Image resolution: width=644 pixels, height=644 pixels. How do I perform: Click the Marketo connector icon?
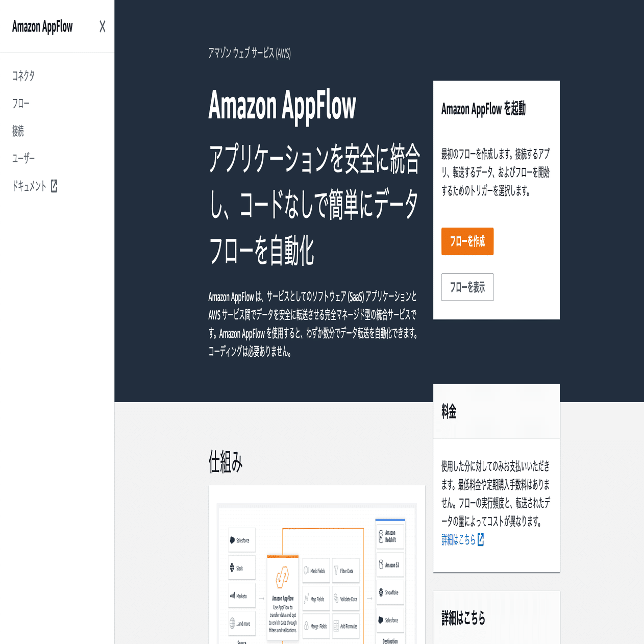233,595
